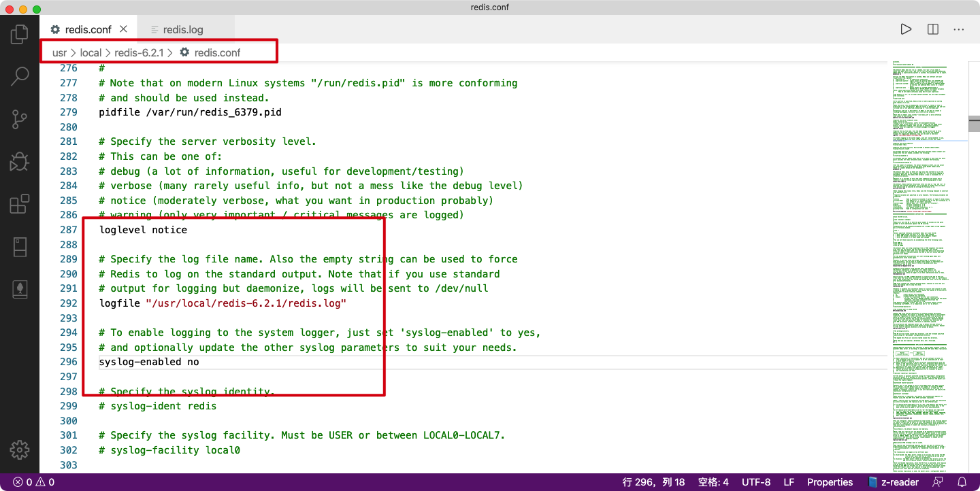Click the logfile path string "/usr/local/redis-6.2.1/redis.log"
980x491 pixels.
click(246, 303)
